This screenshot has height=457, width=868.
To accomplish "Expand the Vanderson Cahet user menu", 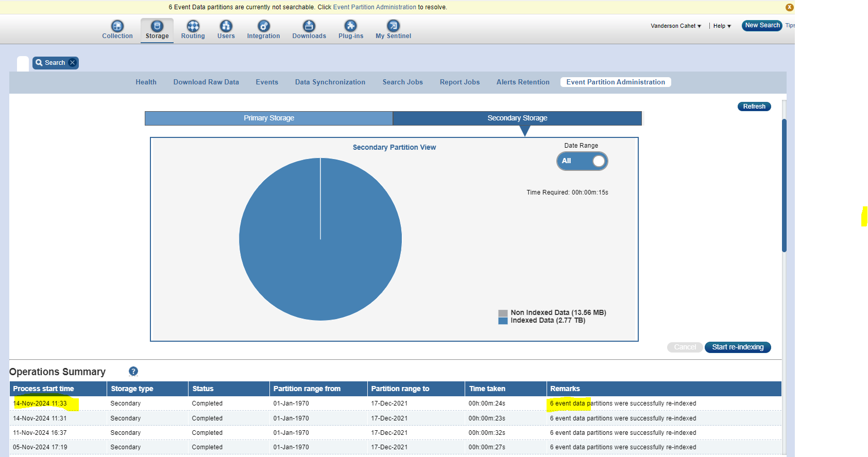I will (676, 26).
